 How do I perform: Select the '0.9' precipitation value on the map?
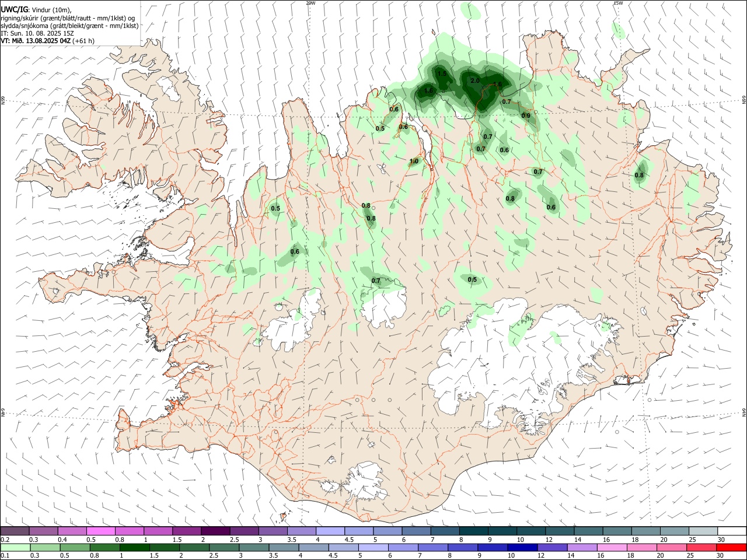point(526,116)
